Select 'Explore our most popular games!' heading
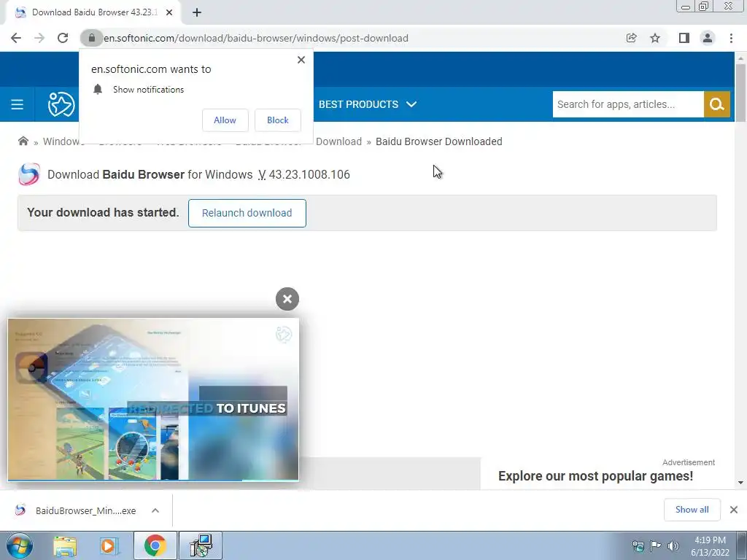Viewport: 747px width, 560px height. (x=595, y=475)
